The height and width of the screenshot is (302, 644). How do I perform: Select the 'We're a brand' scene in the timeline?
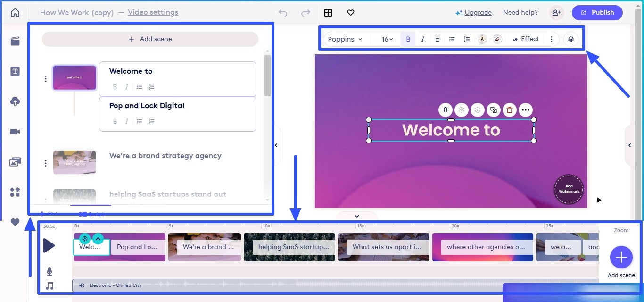[x=205, y=247]
